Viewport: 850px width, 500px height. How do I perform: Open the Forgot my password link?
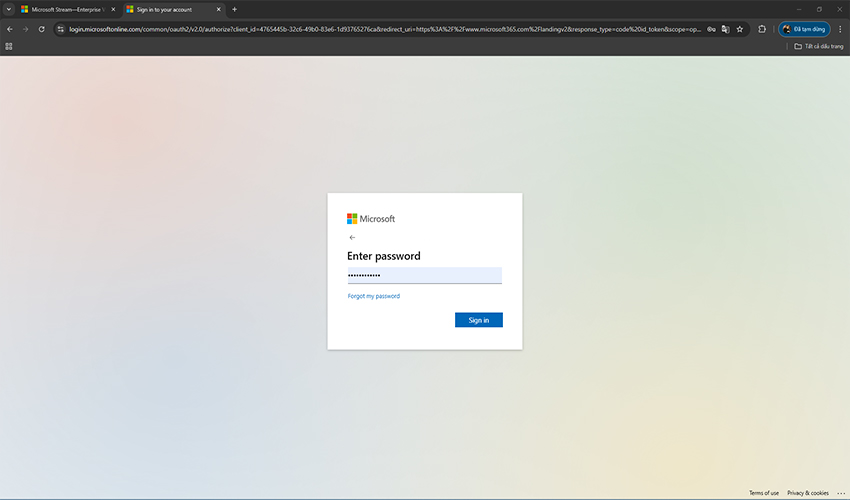(374, 296)
